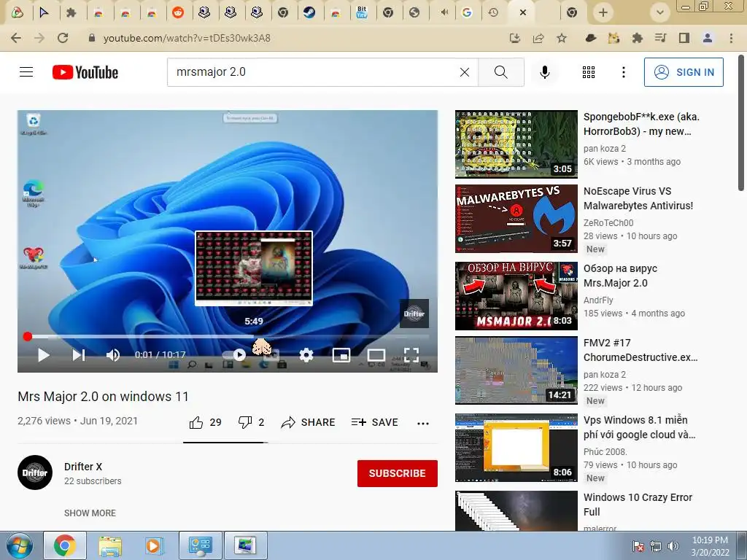This screenshot has height=560, width=747.
Task: Open more actions below the video
Action: point(423,423)
